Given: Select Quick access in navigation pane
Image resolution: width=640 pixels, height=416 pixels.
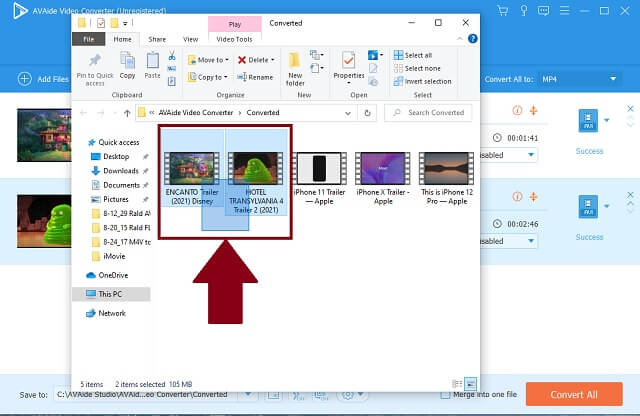Looking at the screenshot, I should pyautogui.click(x=113, y=142).
